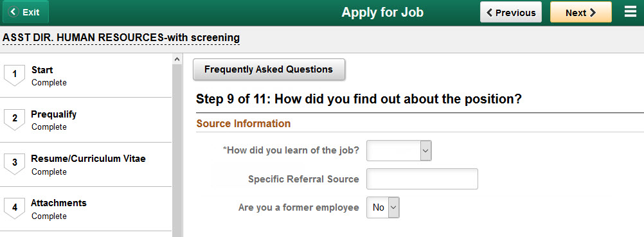The height and width of the screenshot is (237, 644).
Task: Expand the 'Are you a former employee' dropdown
Action: tap(383, 207)
